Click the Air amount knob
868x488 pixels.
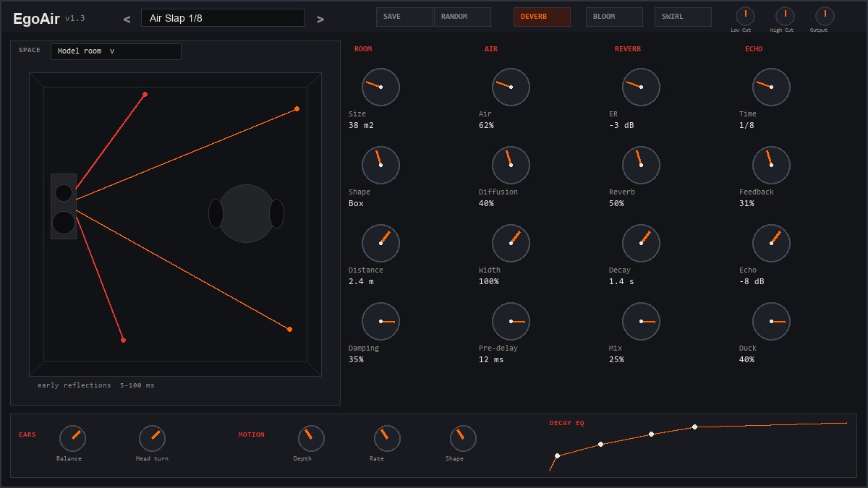click(511, 87)
